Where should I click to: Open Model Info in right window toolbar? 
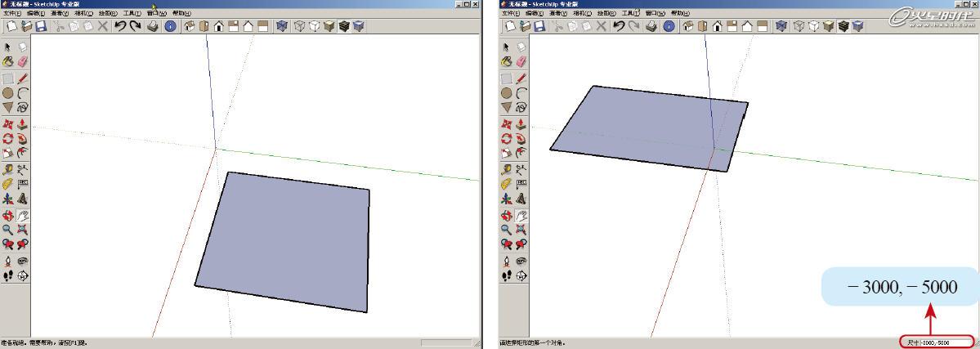[x=669, y=26]
